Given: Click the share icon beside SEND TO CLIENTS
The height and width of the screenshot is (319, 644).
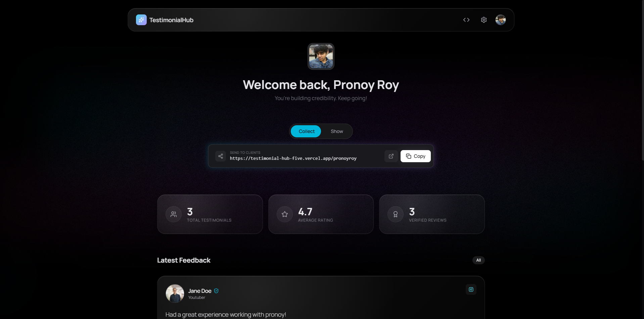Looking at the screenshot, I should pos(220,156).
